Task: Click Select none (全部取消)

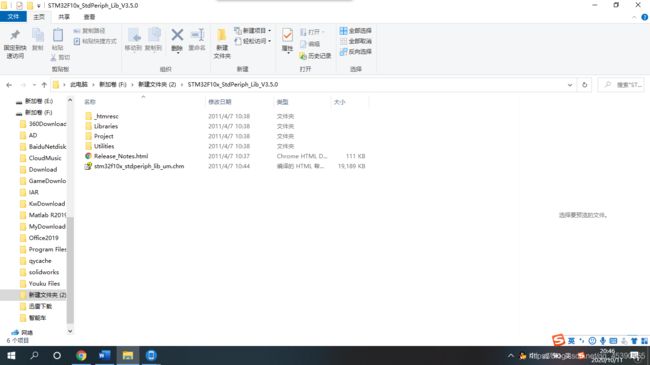Action: click(x=356, y=41)
